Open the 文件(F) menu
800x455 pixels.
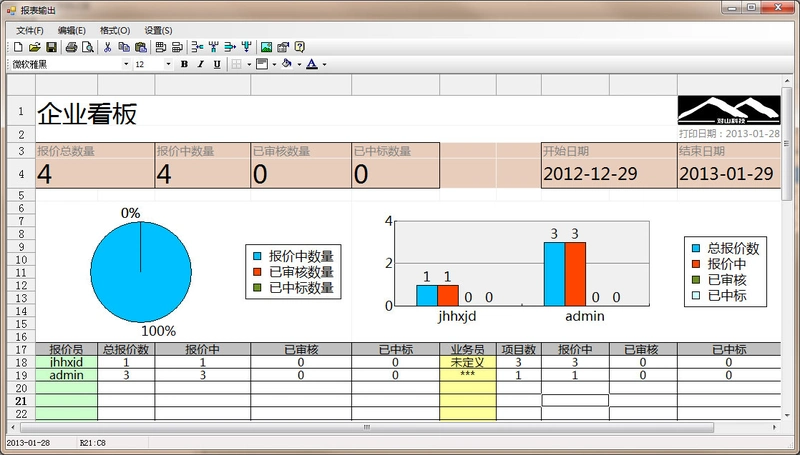[x=30, y=31]
